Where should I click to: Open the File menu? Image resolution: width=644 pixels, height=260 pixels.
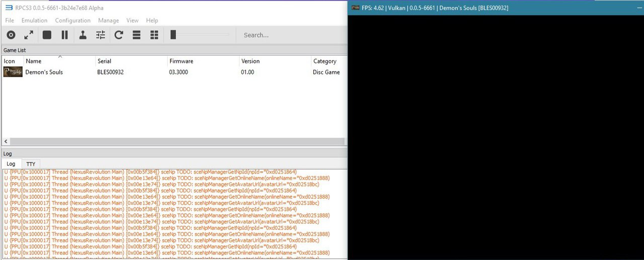click(10, 21)
